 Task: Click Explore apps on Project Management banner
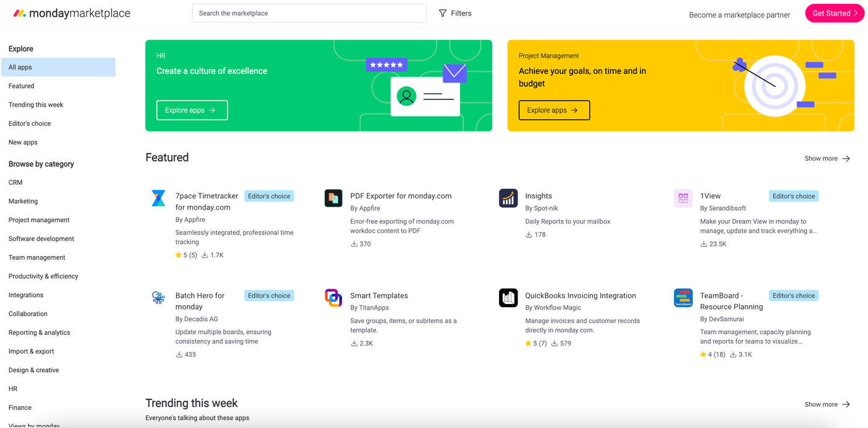click(x=554, y=110)
